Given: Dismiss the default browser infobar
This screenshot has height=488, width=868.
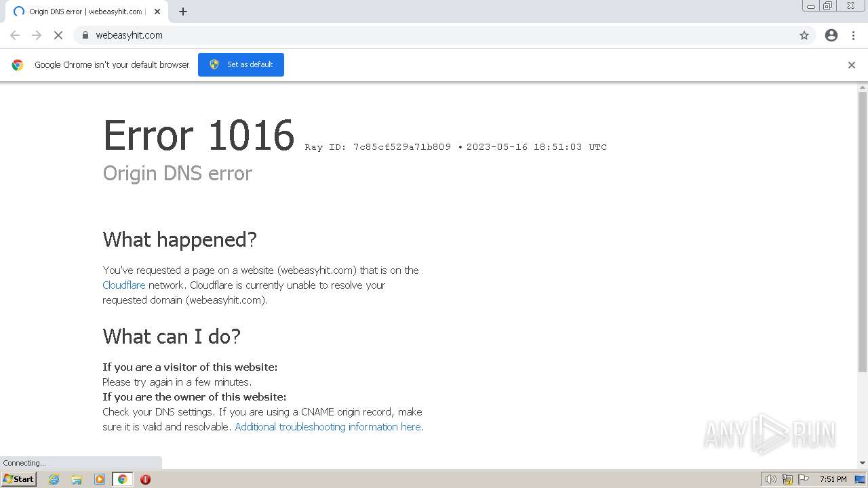Looking at the screenshot, I should (852, 65).
